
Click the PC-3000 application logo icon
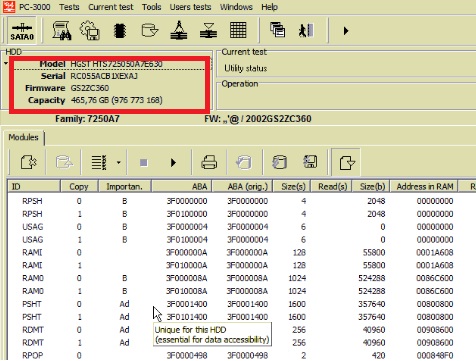tap(9, 6)
